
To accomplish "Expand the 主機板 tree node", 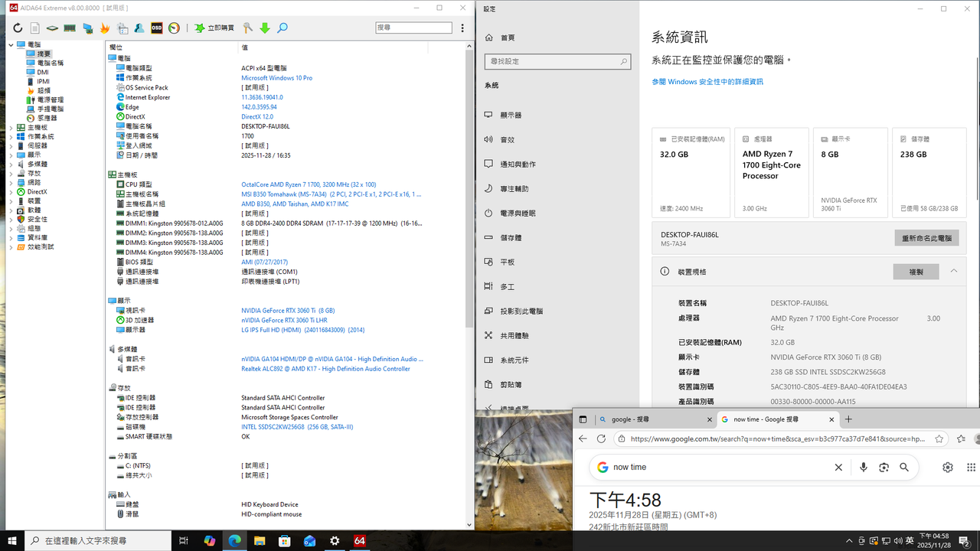I will (11, 127).
